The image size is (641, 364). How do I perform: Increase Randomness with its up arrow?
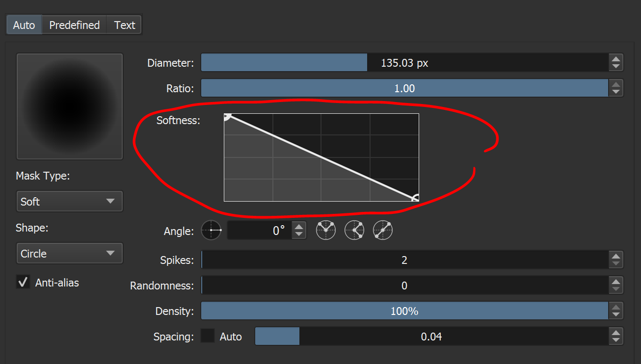616,281
